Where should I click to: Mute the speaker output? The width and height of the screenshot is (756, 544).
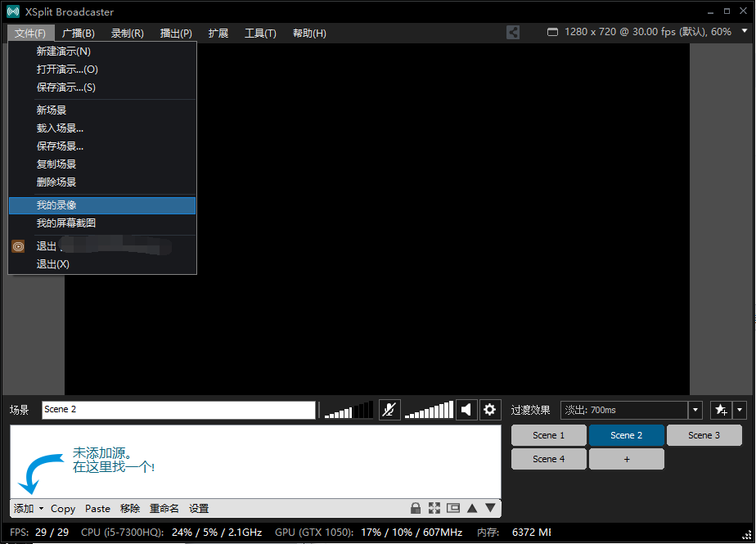(x=466, y=410)
